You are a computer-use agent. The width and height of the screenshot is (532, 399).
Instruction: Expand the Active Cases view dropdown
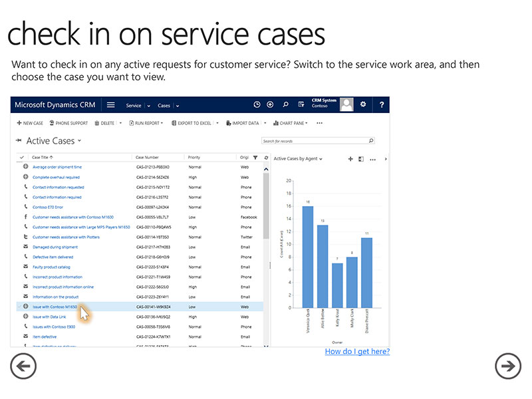[79, 141]
